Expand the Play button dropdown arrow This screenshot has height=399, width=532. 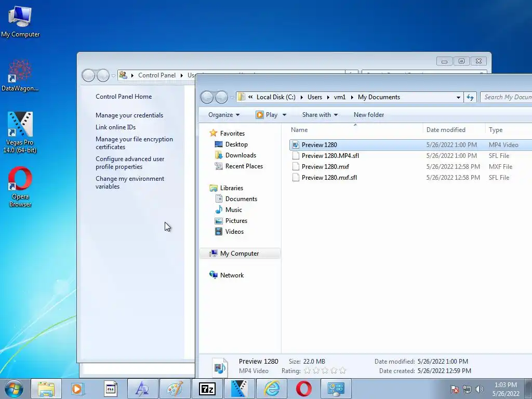[284, 115]
